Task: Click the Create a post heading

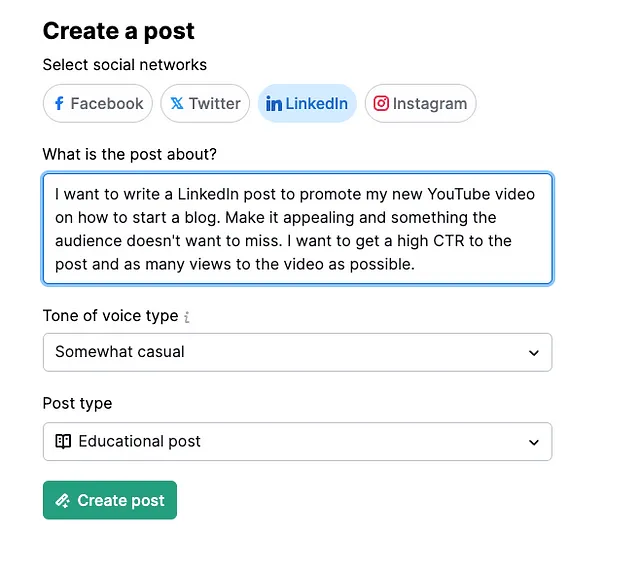Action: pos(119,31)
